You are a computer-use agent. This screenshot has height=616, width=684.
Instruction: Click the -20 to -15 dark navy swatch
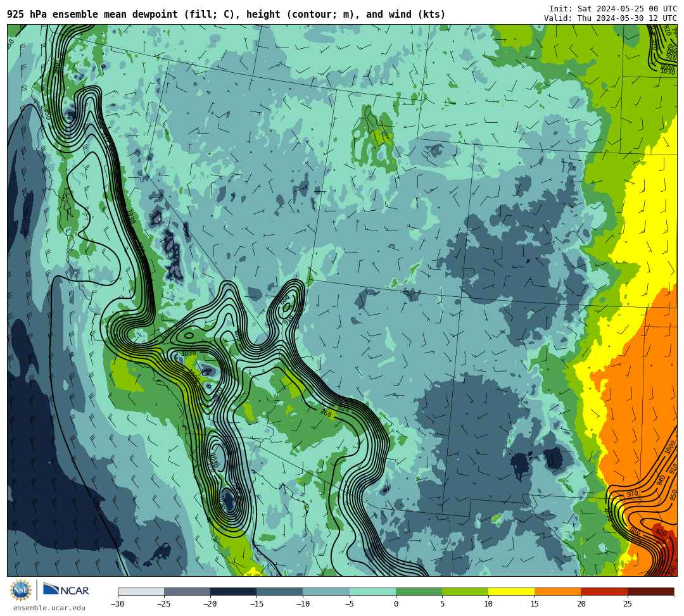point(233,591)
